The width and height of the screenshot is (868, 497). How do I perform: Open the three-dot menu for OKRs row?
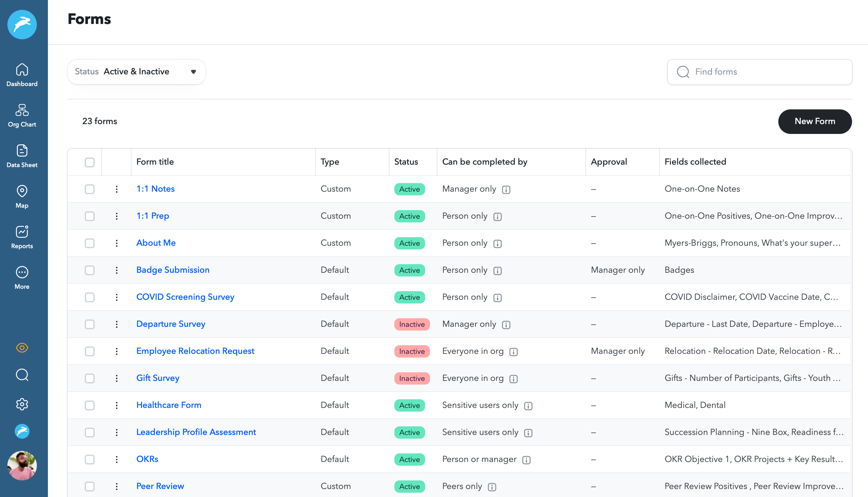click(x=117, y=460)
